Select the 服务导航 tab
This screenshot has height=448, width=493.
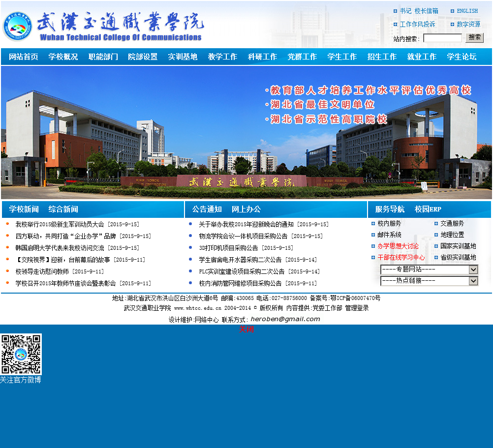390,209
